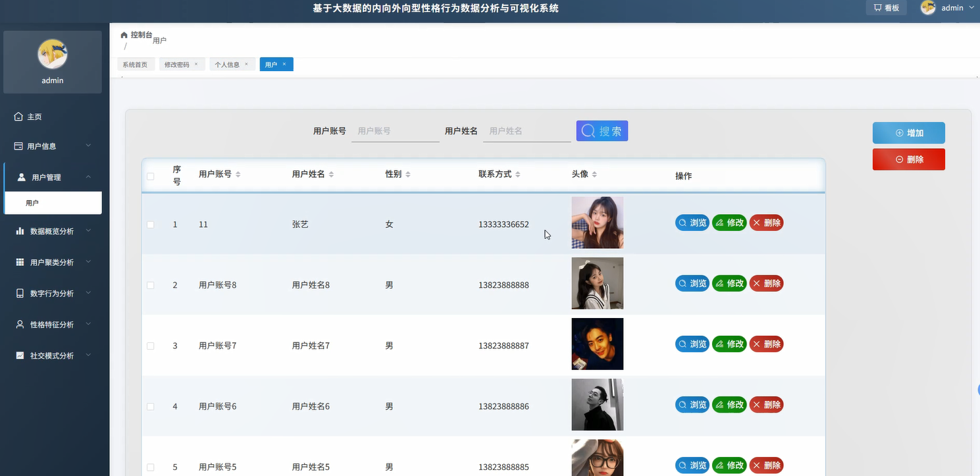Browse the 用户账号5 record
The image size is (980, 476).
[x=692, y=465]
